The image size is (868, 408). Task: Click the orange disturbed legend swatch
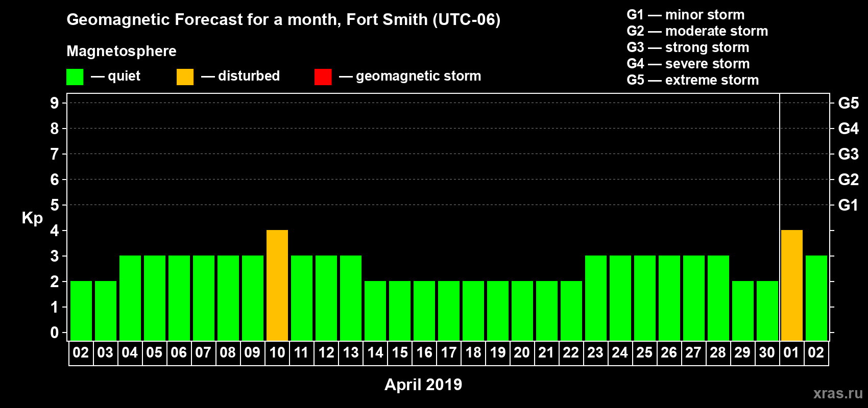tap(185, 77)
